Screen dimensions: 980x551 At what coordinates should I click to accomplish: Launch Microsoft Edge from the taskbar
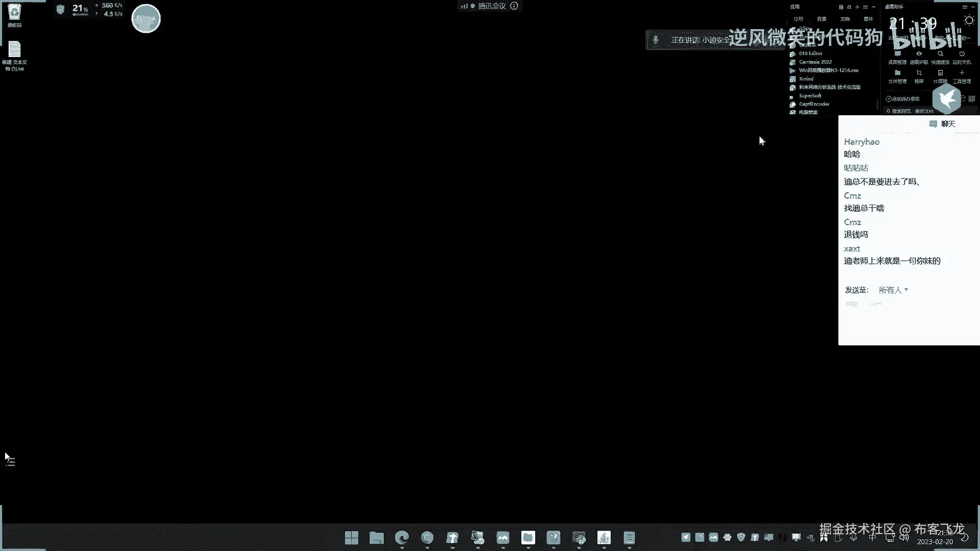pos(402,538)
